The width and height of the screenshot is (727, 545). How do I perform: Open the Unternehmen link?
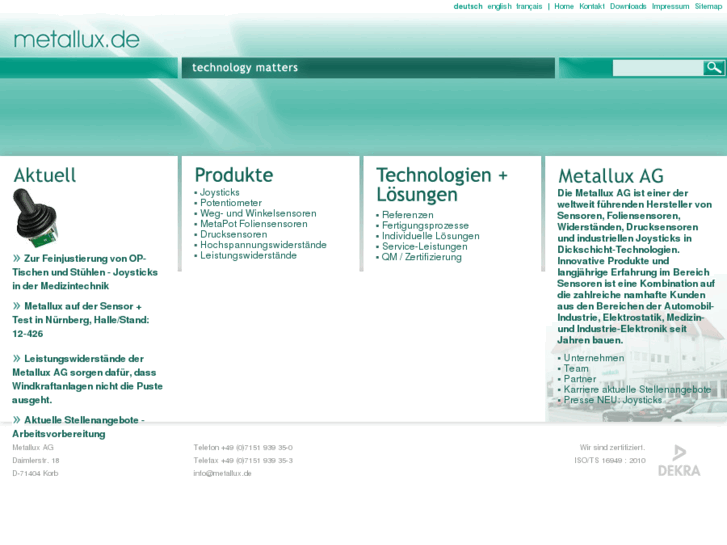point(594,358)
